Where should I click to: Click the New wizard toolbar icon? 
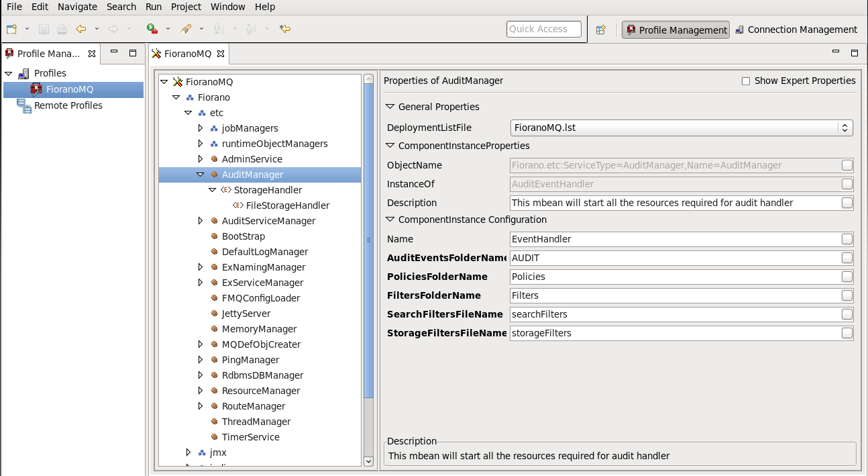(11, 29)
